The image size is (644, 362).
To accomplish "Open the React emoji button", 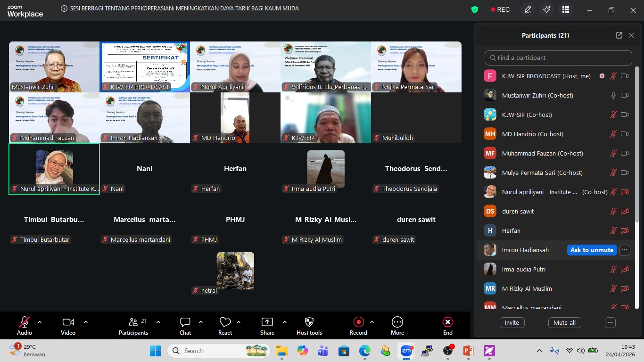I will coord(225,326).
